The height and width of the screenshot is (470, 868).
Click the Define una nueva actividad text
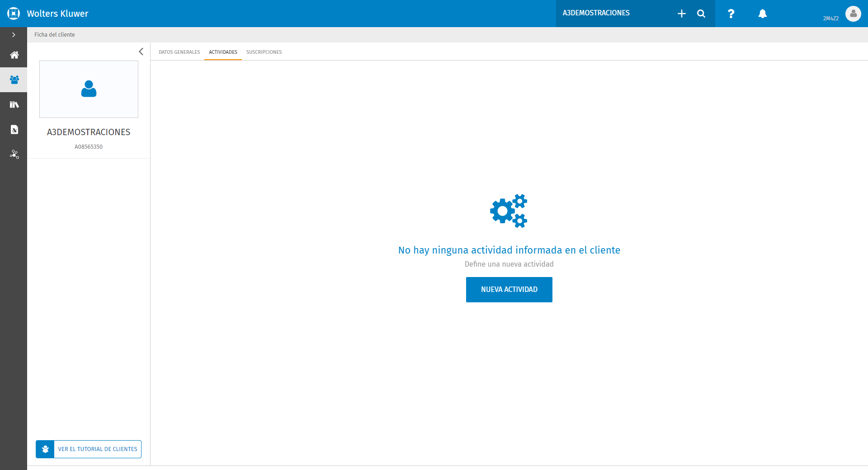(x=509, y=264)
